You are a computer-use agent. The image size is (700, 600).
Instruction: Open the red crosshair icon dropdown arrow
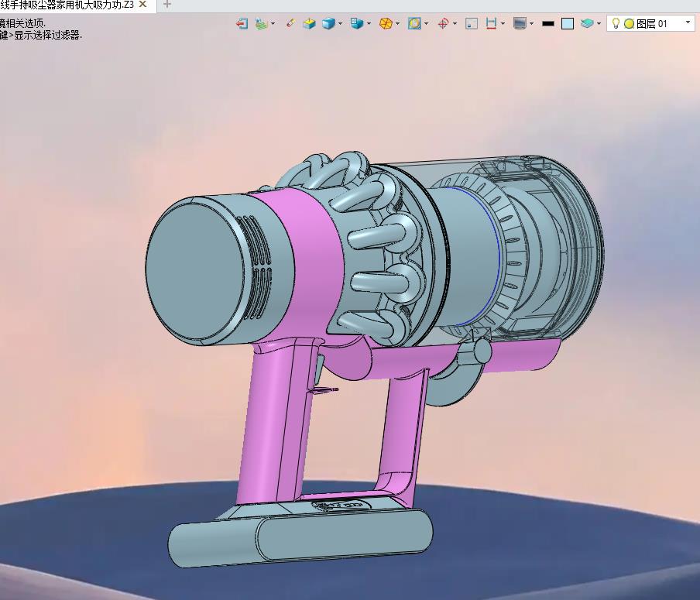click(x=455, y=24)
